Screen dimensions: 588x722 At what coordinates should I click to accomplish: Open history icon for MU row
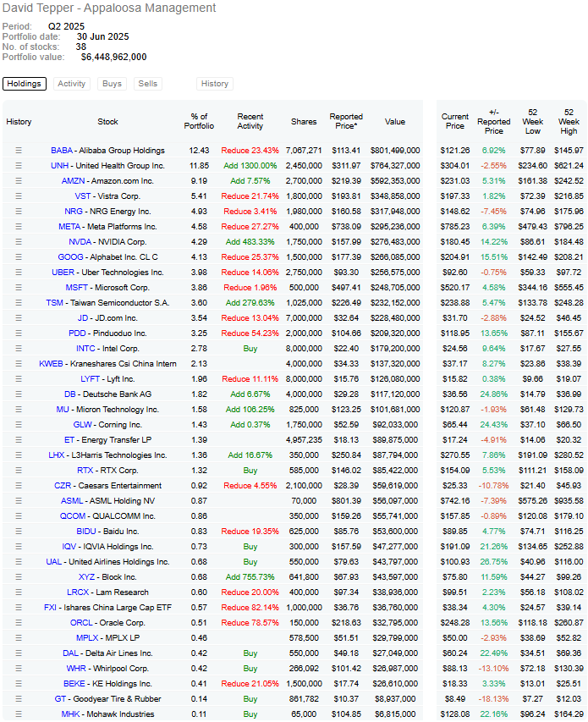pos(19,410)
